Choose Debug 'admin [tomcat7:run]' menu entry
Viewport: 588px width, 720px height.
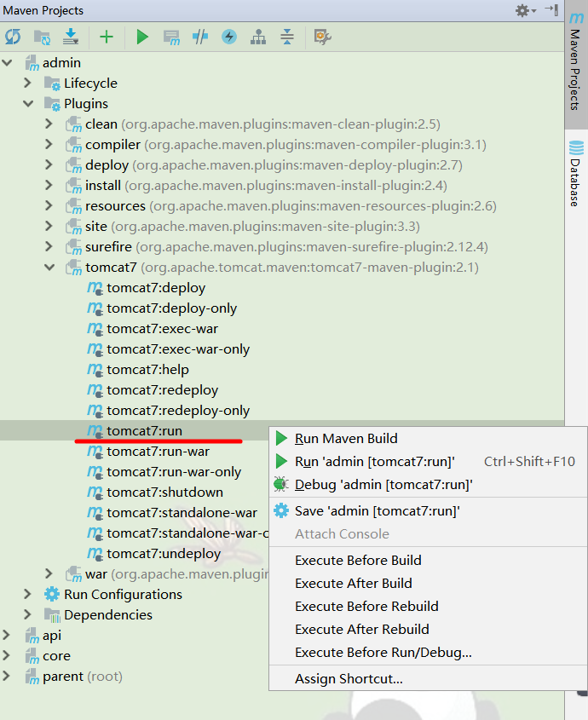[x=428, y=485]
